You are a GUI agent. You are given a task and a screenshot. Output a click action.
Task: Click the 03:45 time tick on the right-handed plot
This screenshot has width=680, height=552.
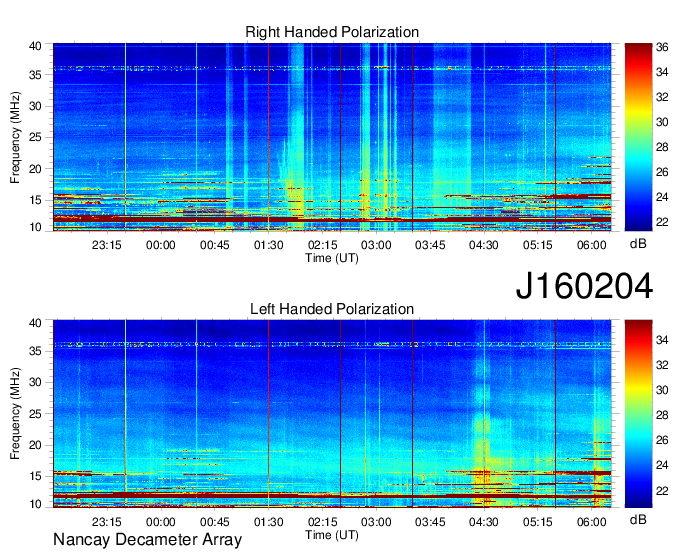430,245
